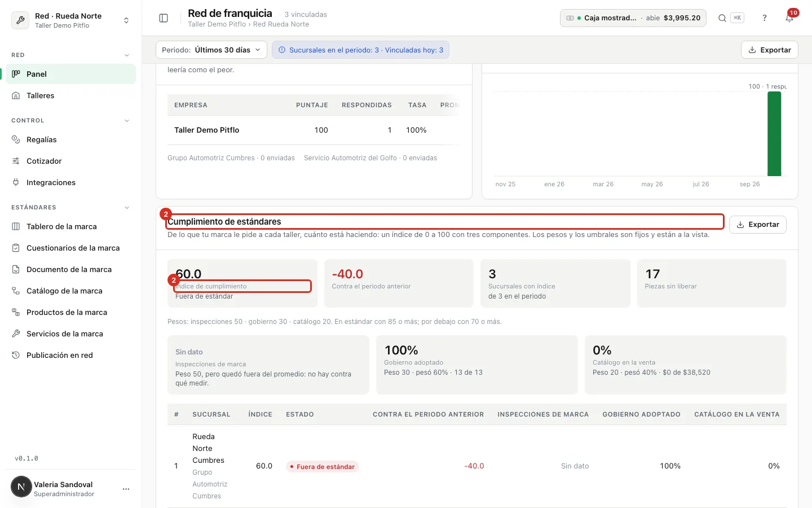
Task: Click the Red Rueda Norte breadcrumb
Action: 281,24
